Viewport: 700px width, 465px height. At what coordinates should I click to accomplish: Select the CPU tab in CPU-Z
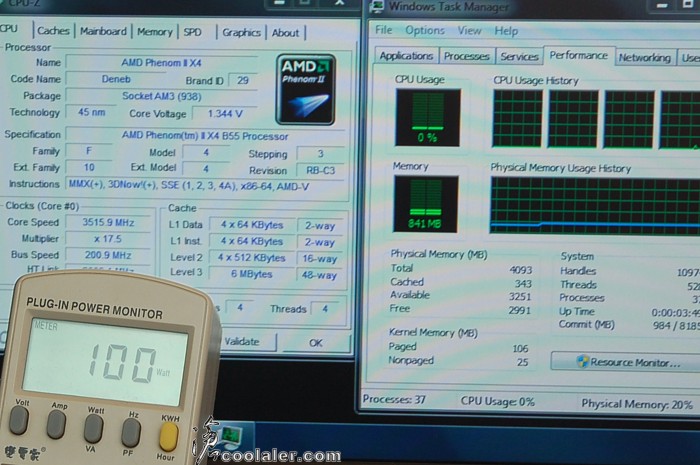pyautogui.click(x=9, y=29)
